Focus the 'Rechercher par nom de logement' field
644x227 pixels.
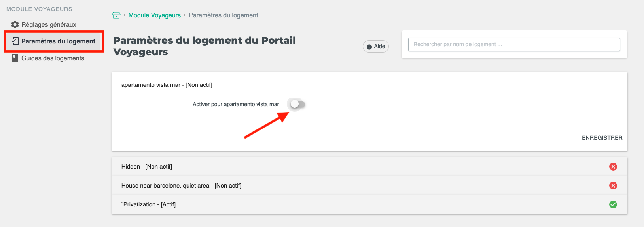tap(514, 44)
